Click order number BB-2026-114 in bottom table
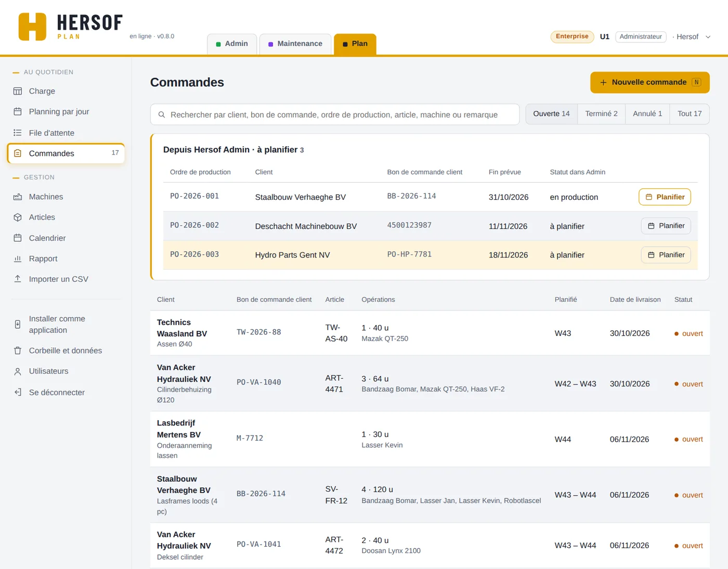This screenshot has height=569, width=728. pos(261,494)
